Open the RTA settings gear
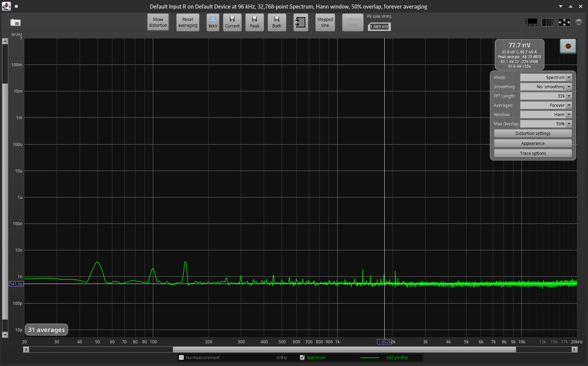588x366 pixels. [579, 22]
